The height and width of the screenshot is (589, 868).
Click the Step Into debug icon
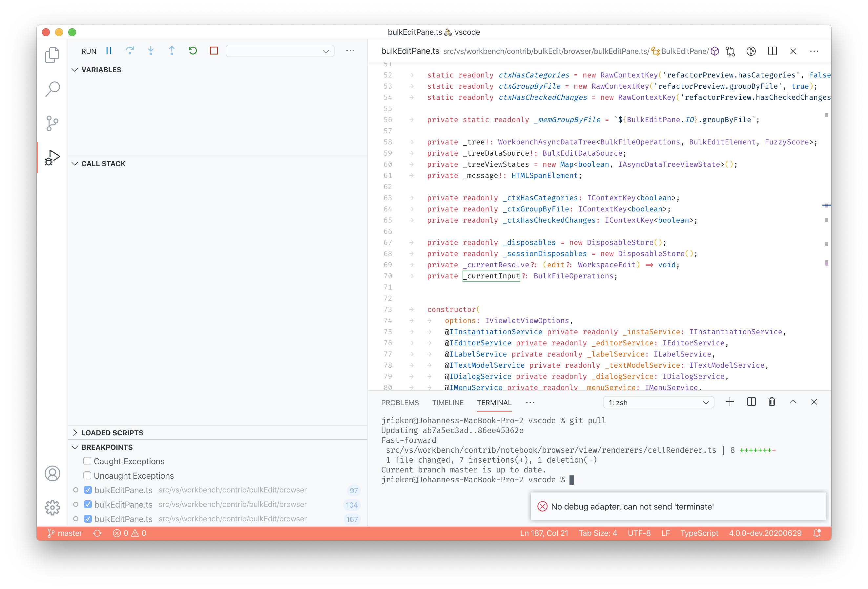click(x=151, y=51)
